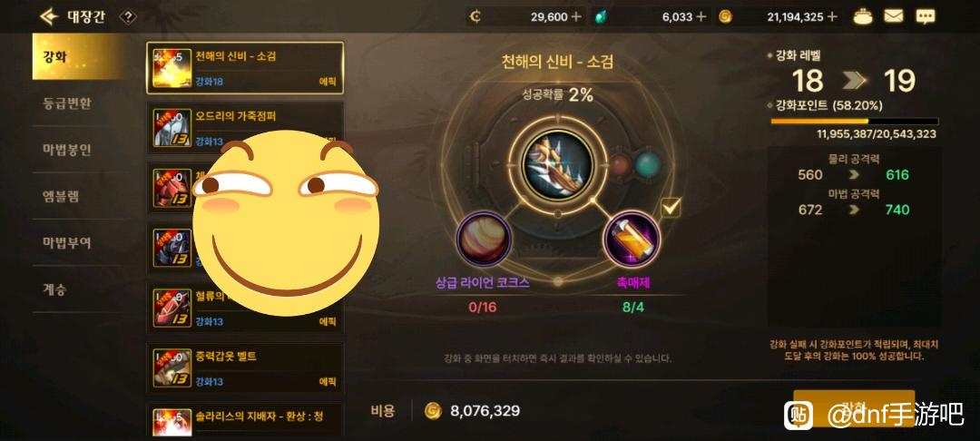Select the 상급 라이언 코크스 material icon
980x441 pixels.
point(484,239)
